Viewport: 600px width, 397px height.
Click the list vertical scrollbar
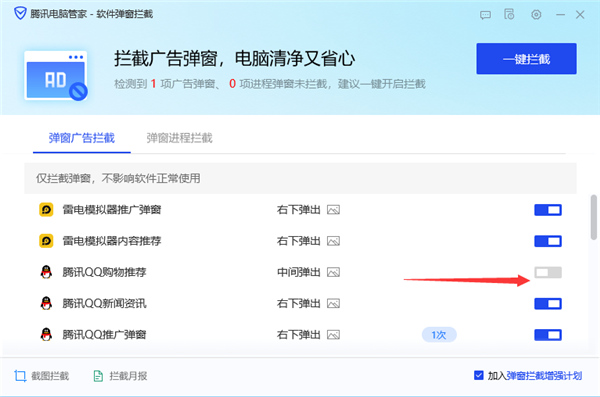593,217
